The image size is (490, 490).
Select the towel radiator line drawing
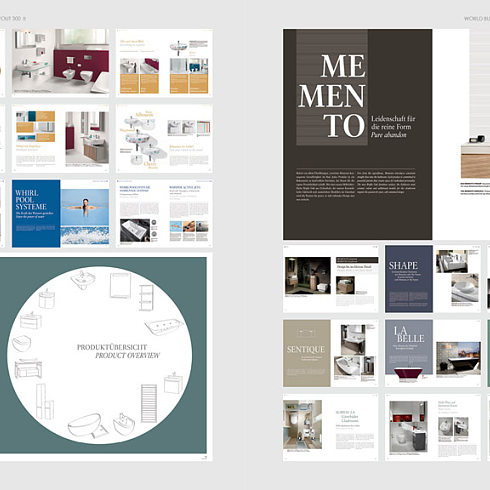tap(149, 403)
